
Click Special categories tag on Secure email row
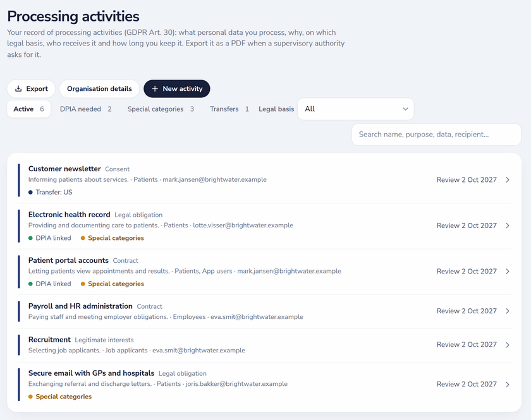pyautogui.click(x=60, y=396)
